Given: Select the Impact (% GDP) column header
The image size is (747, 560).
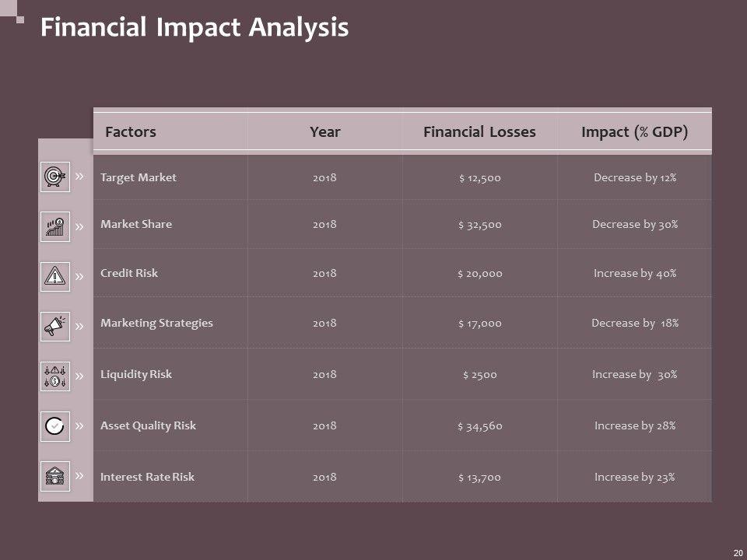Looking at the screenshot, I should [x=634, y=131].
